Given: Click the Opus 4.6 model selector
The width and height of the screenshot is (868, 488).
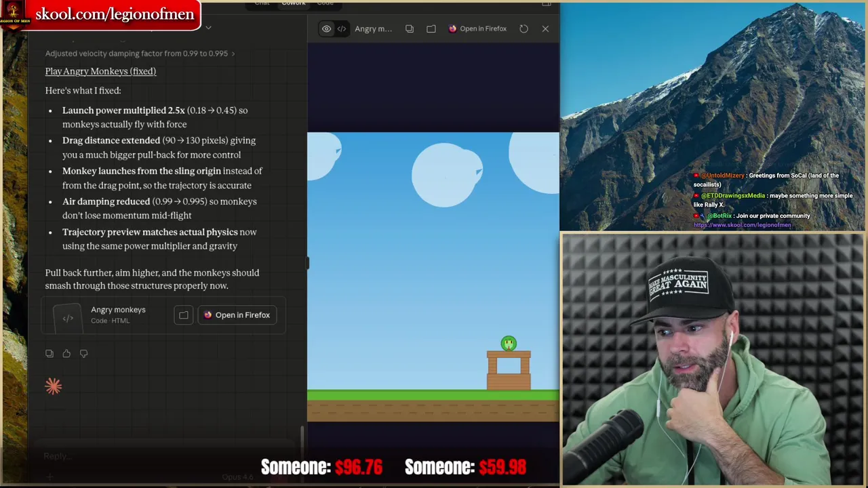Looking at the screenshot, I should pos(237,477).
